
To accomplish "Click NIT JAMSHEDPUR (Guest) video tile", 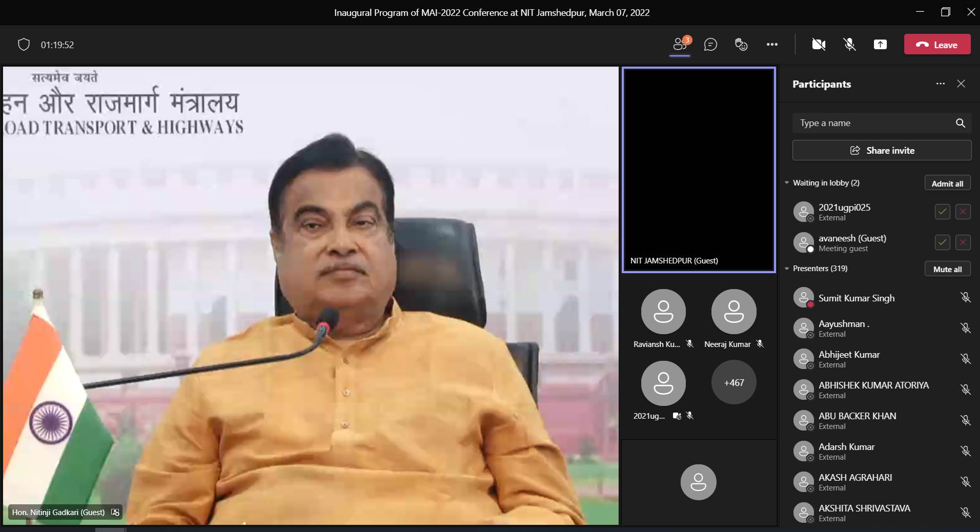I will (698, 170).
